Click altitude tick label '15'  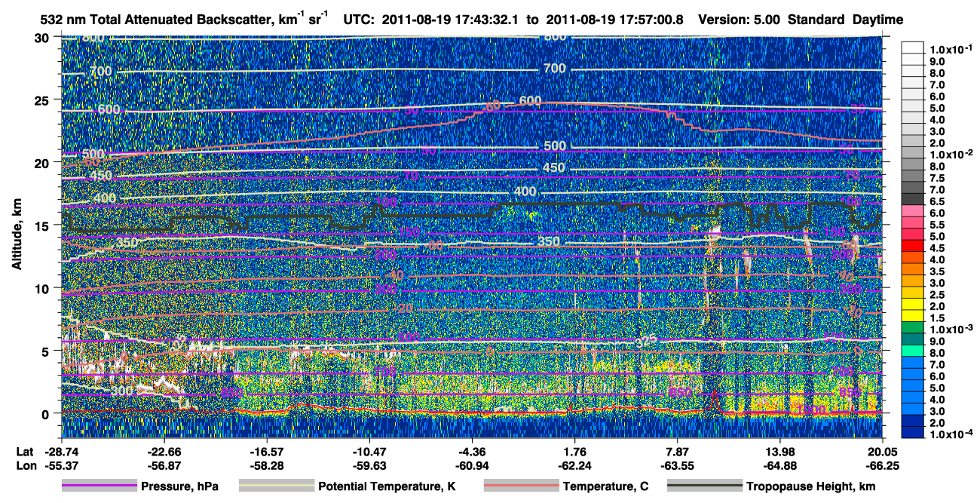click(x=43, y=225)
